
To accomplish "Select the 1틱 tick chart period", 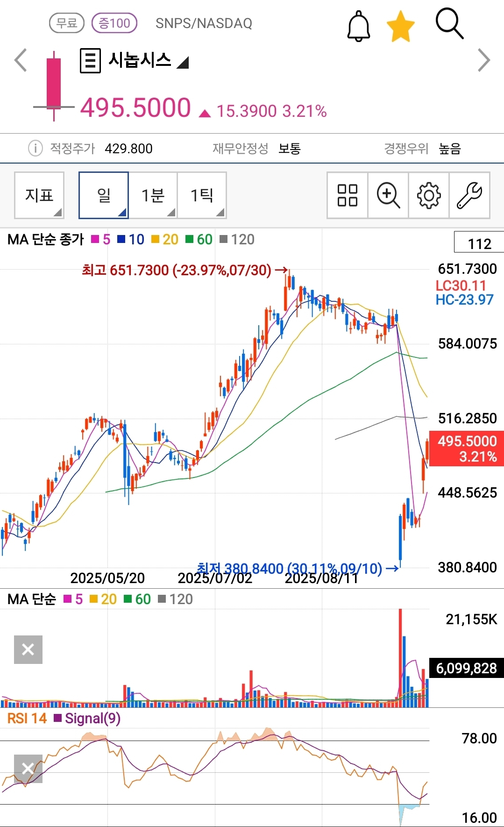I will [202, 195].
